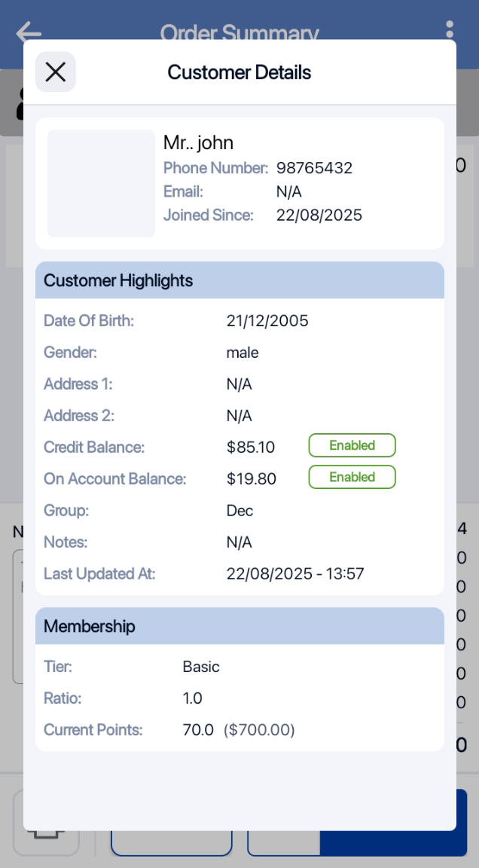Tap the Date Of Birth value 21/12/2005

tap(267, 321)
